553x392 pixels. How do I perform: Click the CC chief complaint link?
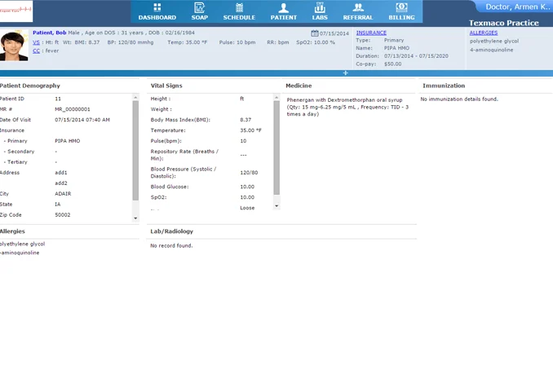36,51
